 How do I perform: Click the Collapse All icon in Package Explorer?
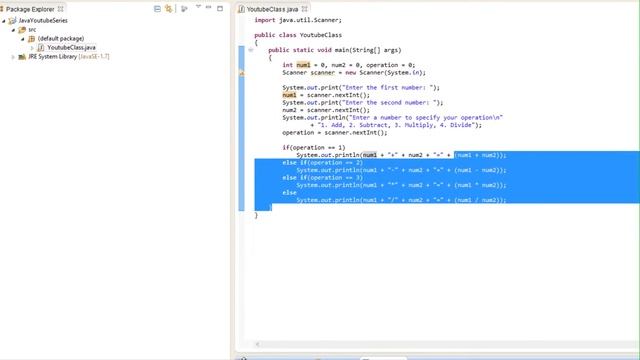tap(157, 9)
